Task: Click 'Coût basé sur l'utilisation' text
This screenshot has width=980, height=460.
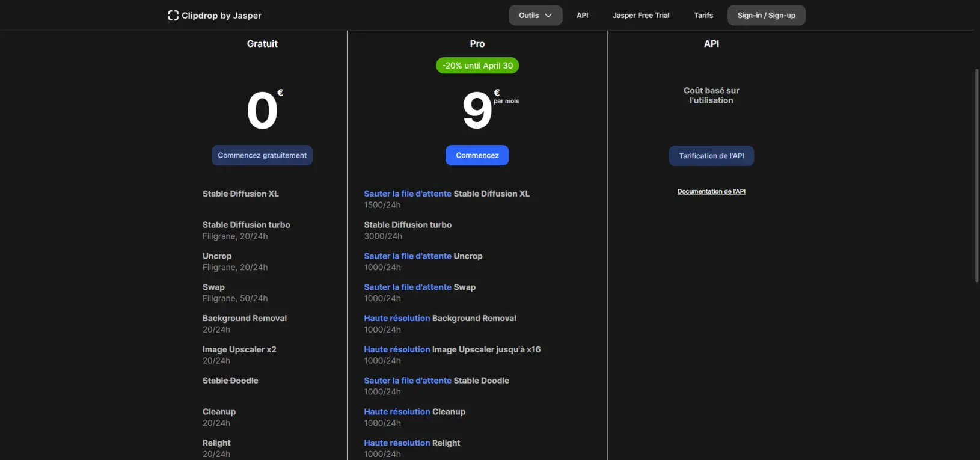Action: pyautogui.click(x=711, y=96)
